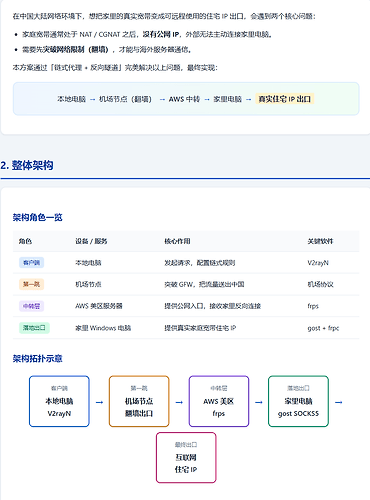370x500 pixels.
Task: Click the '发起请求，配置链式规则' cell
Action: (200, 263)
